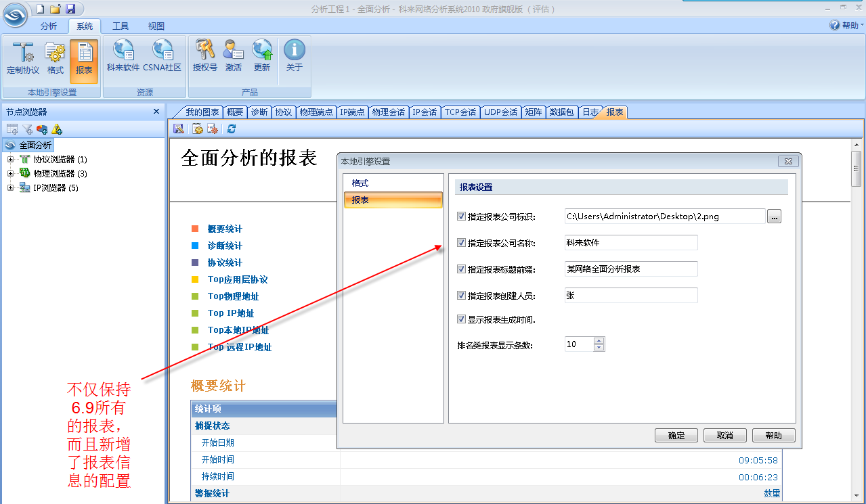Expand the 物理浏览器 tree node

11,174
